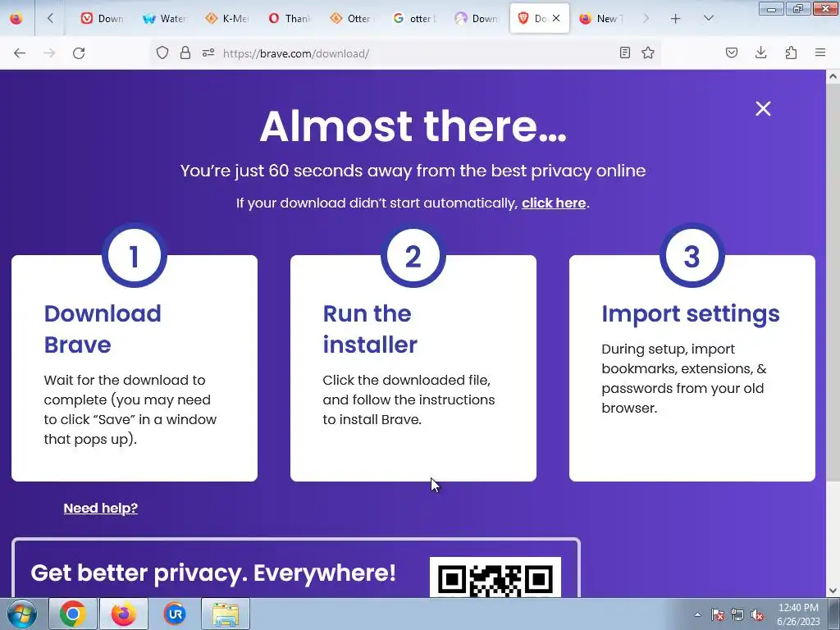Viewport: 840px width, 630px height.
Task: Open UR browser from the taskbar
Action: [175, 614]
